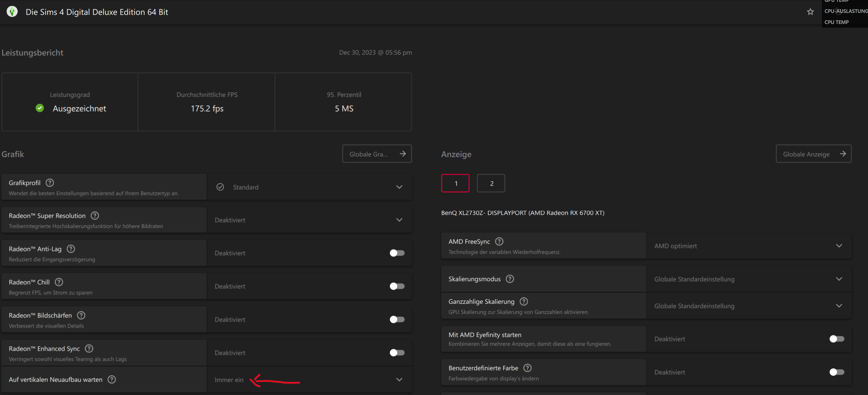The height and width of the screenshot is (395, 868).
Task: Open help for Radeon Bildschärfen
Action: point(81,315)
